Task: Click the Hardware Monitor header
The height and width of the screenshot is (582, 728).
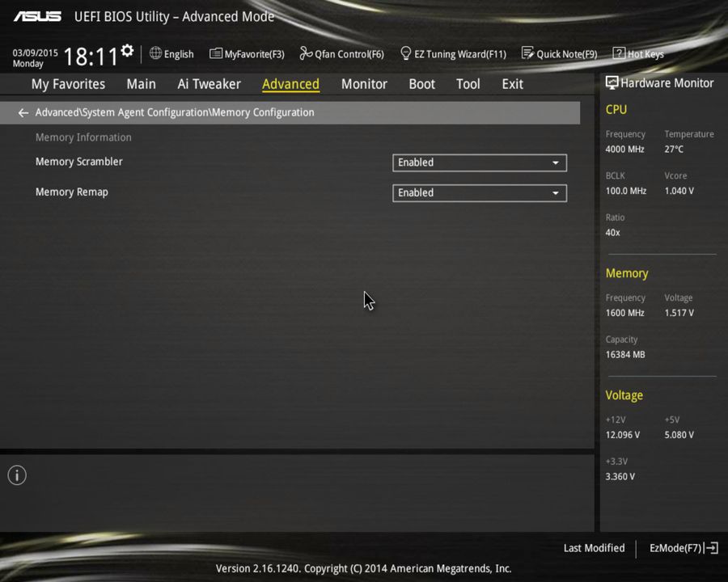Action: 660,82
